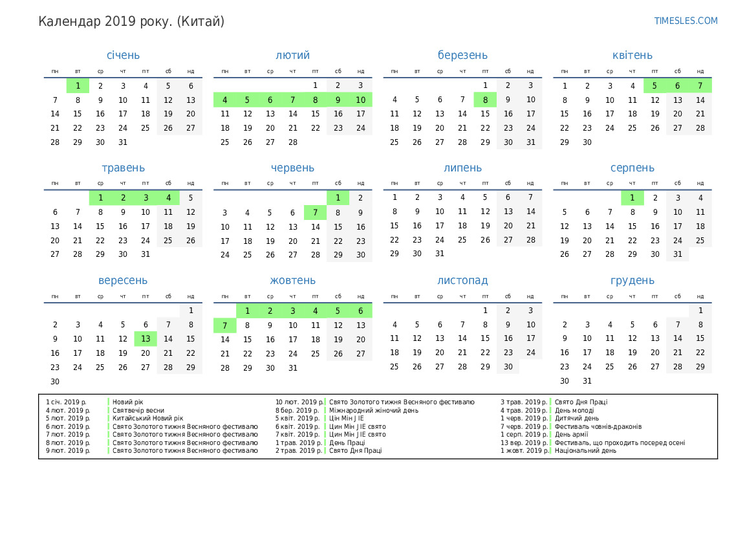Click legend date "1 січ. 2019 р."

tap(66, 402)
